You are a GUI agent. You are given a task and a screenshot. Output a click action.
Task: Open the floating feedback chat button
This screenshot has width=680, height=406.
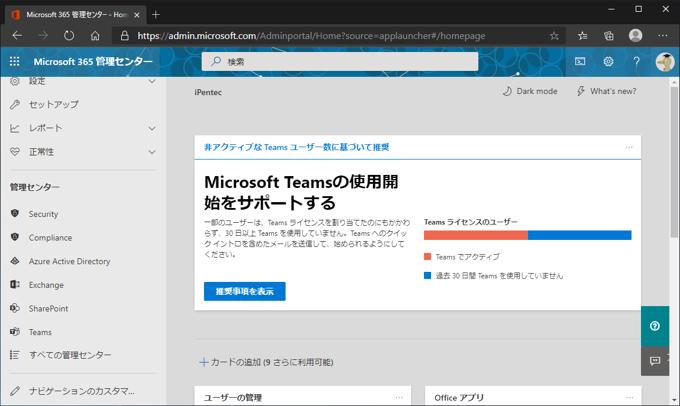pyautogui.click(x=655, y=361)
